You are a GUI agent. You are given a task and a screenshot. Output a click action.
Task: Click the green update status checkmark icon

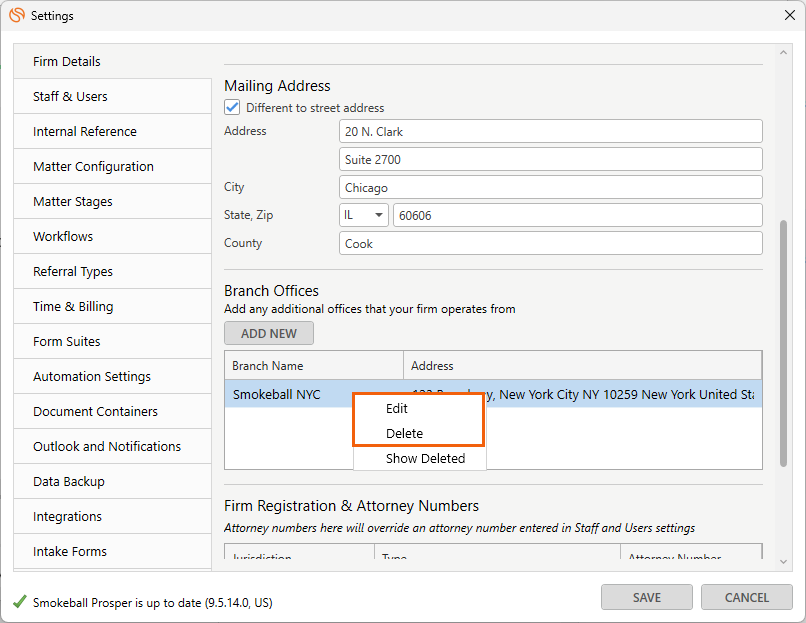coord(19,602)
